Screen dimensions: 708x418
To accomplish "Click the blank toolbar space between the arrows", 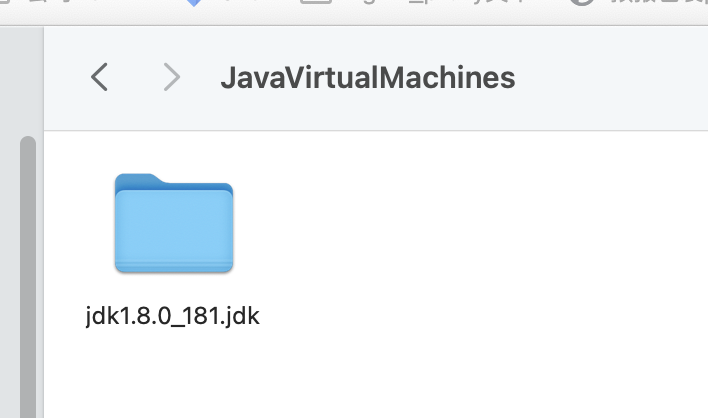I will pos(135,77).
